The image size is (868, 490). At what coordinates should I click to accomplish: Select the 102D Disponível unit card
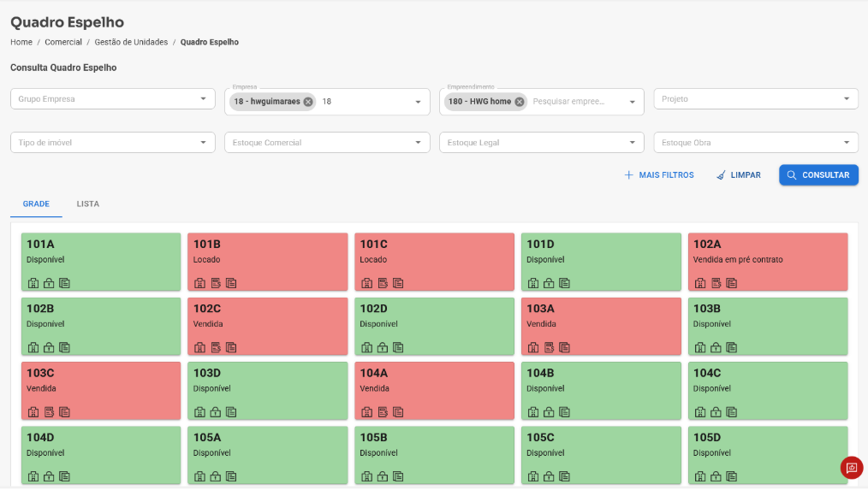(x=434, y=327)
